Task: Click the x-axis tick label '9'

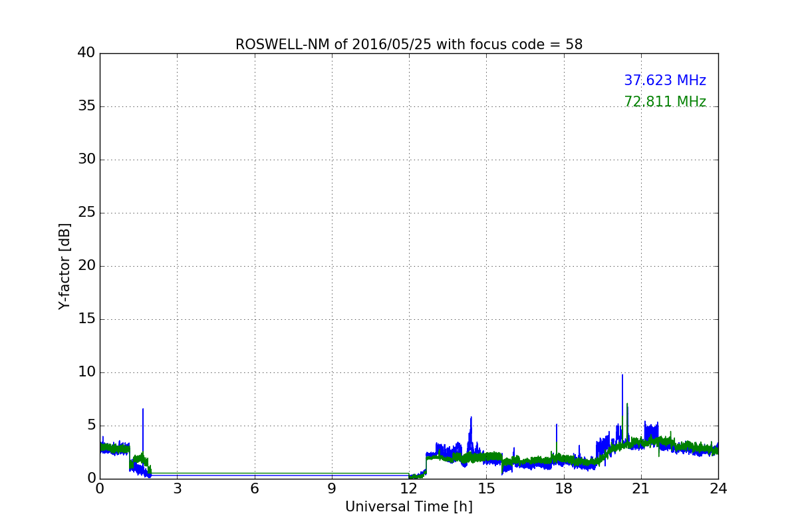Action: pos(332,489)
